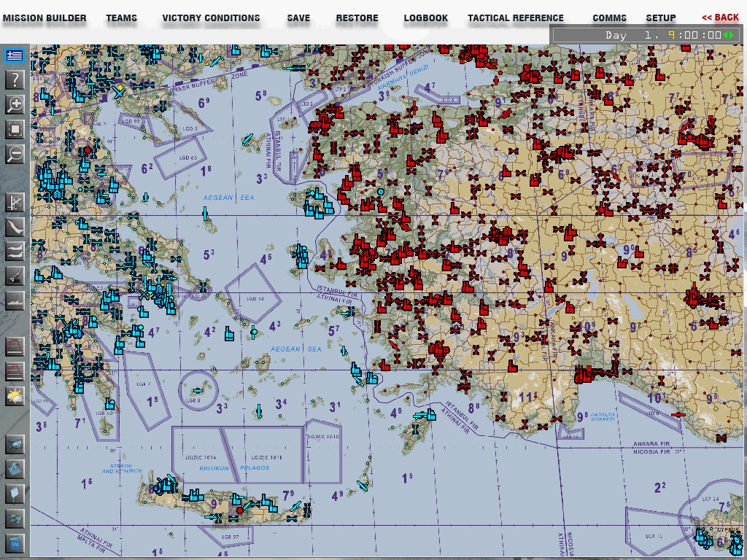Screen dimensions: 747x560
Task: Open TACTICAL REFERENCE
Action: (516, 18)
